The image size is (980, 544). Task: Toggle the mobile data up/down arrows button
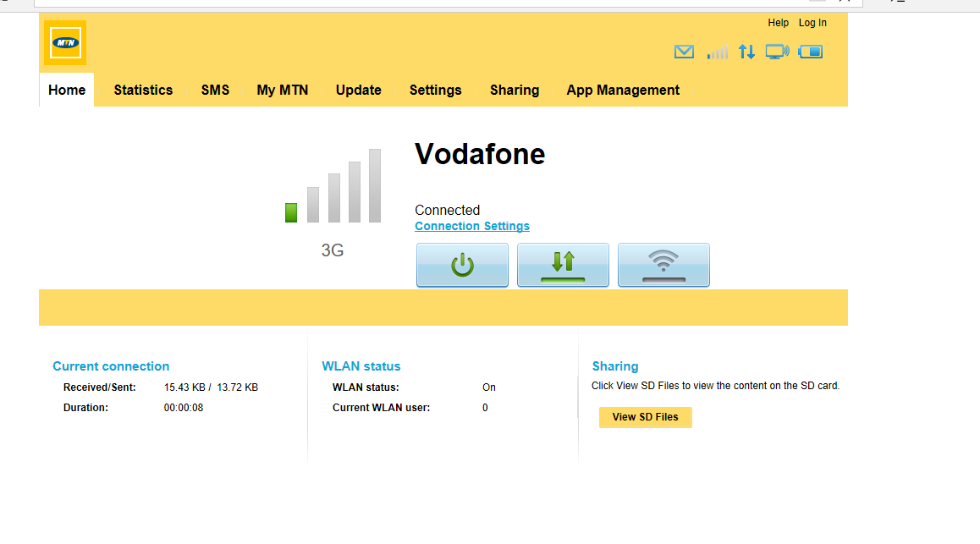[563, 265]
